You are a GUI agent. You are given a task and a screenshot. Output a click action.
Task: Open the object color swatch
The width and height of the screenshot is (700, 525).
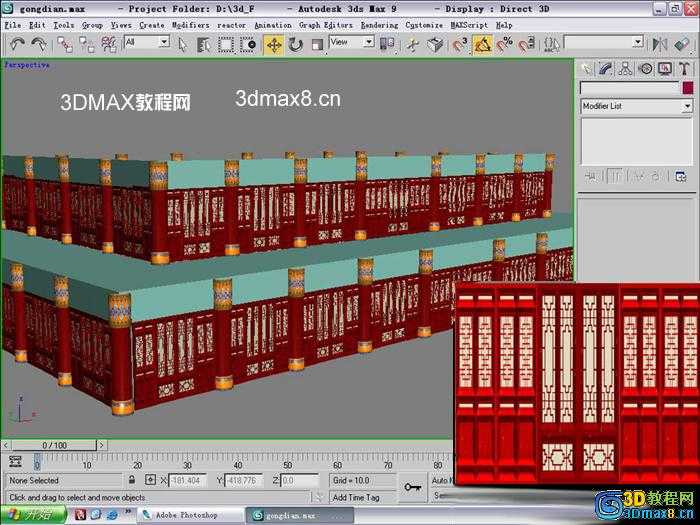688,88
